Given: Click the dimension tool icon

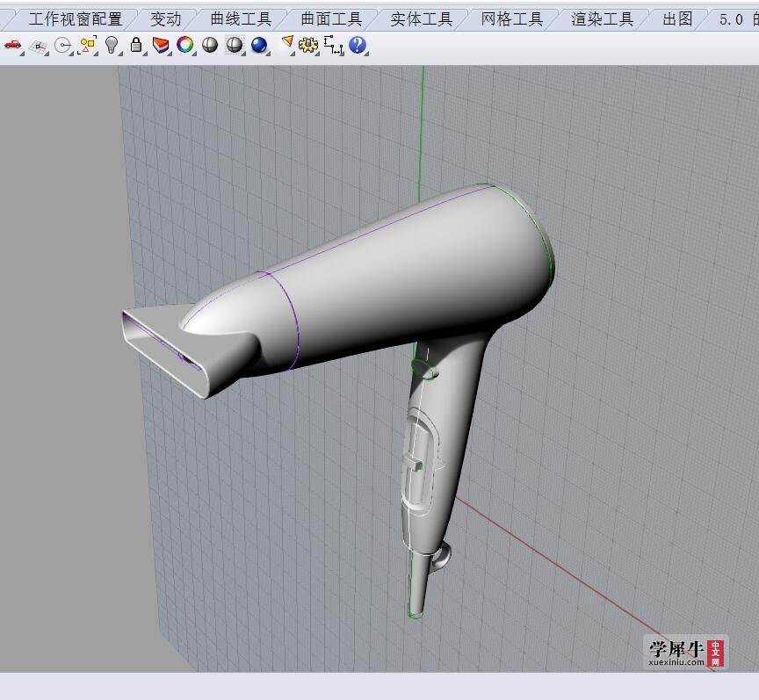Looking at the screenshot, I should coord(334,45).
